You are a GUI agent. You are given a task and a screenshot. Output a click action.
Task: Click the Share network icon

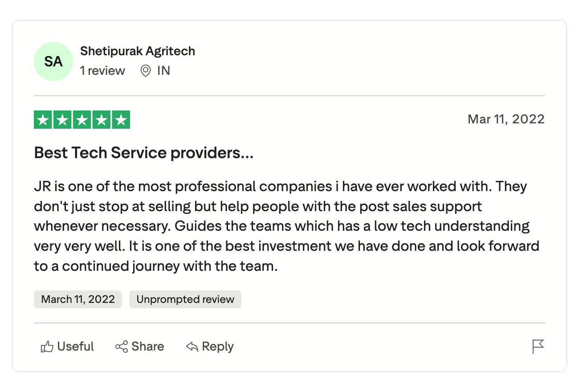click(121, 347)
